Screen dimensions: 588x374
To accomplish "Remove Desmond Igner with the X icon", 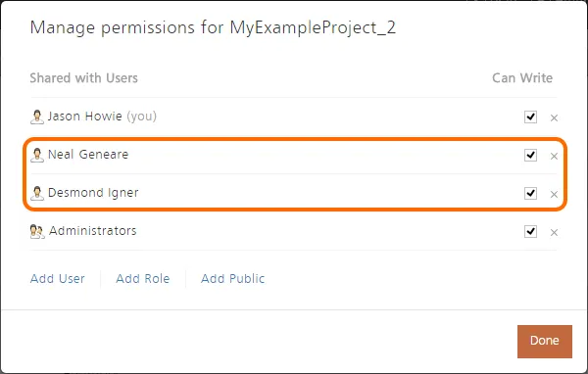I will (x=554, y=195).
